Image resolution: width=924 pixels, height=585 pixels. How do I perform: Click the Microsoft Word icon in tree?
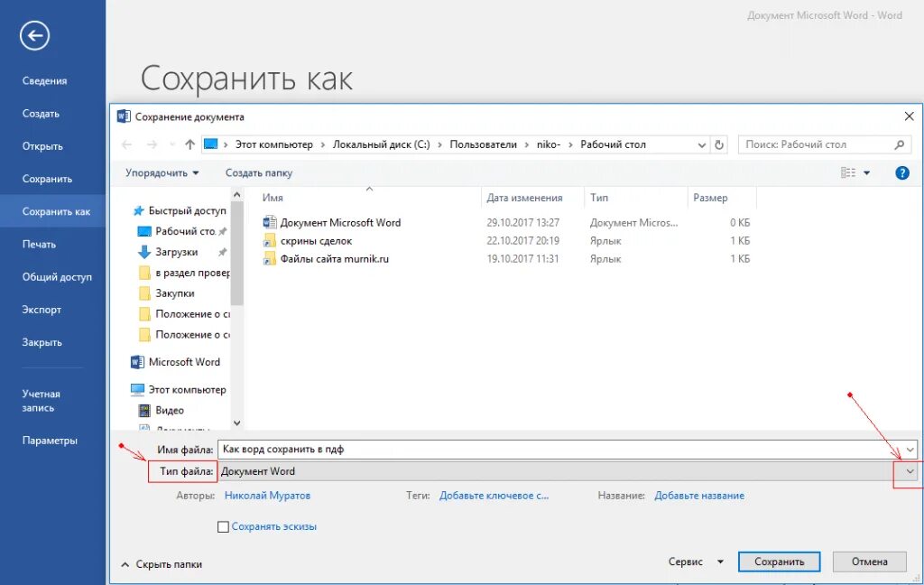pos(137,362)
